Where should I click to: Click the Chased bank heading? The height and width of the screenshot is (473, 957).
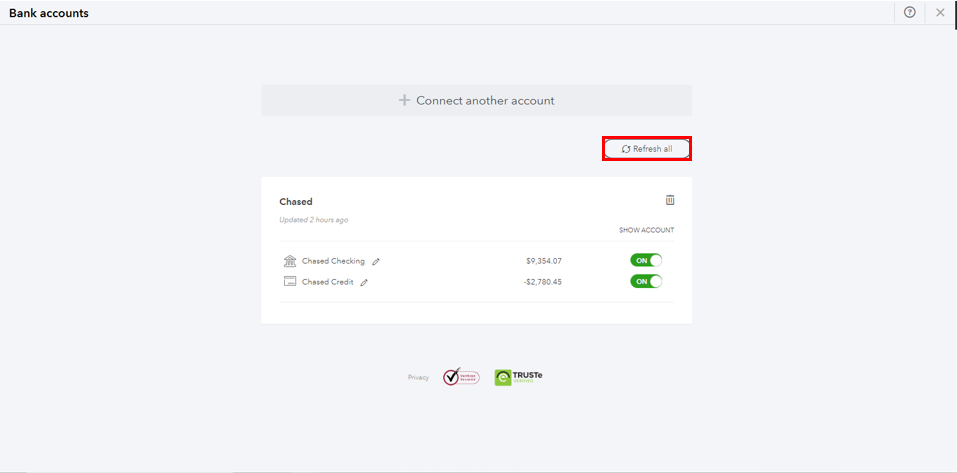296,201
